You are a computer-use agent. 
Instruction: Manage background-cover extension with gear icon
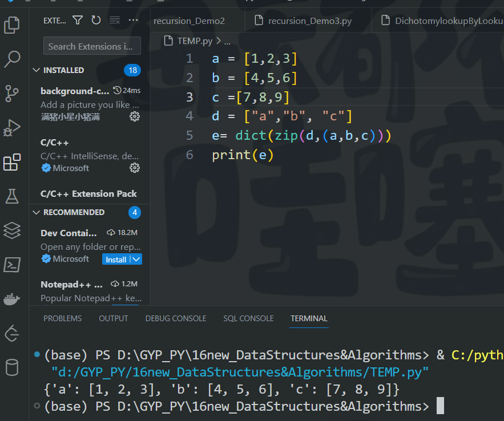coord(135,116)
